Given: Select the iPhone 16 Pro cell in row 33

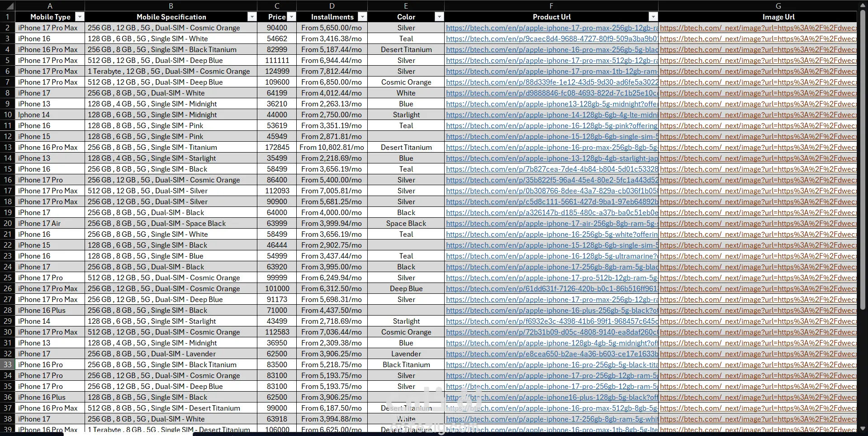Looking at the screenshot, I should pyautogui.click(x=50, y=364).
